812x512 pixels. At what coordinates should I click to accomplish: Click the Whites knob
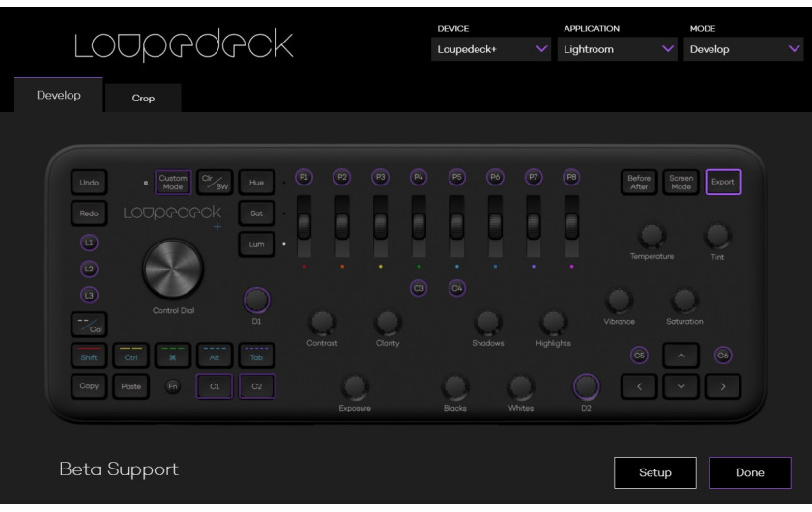point(520,386)
